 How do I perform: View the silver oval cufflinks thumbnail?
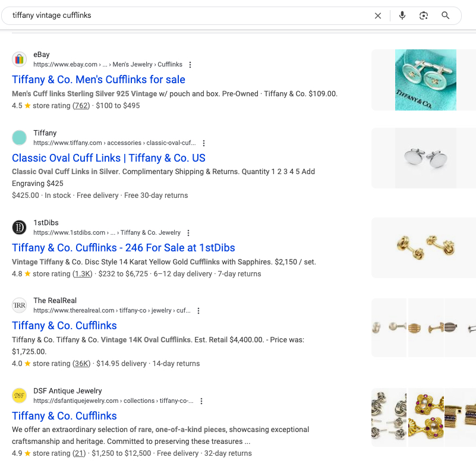[x=425, y=158]
